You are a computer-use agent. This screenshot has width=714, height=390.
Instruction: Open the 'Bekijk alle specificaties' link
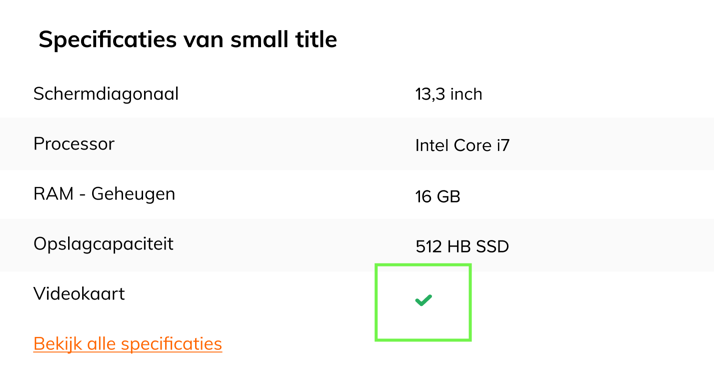pyautogui.click(x=128, y=344)
